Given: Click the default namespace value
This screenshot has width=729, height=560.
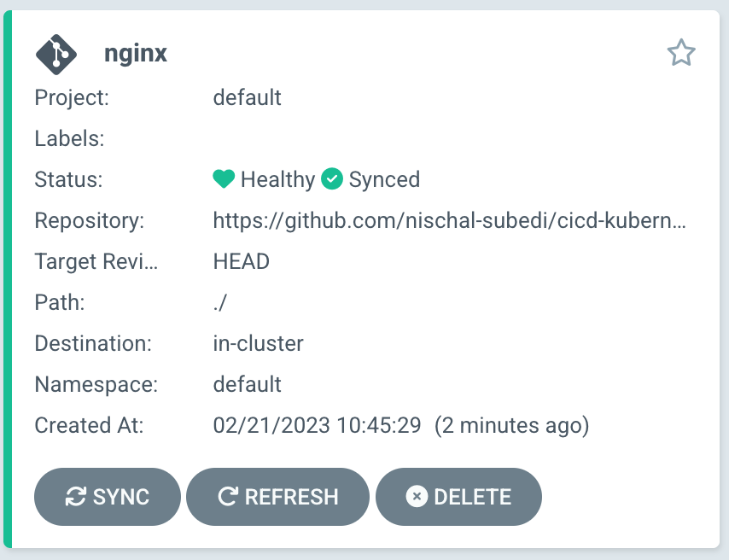Looking at the screenshot, I should [247, 384].
